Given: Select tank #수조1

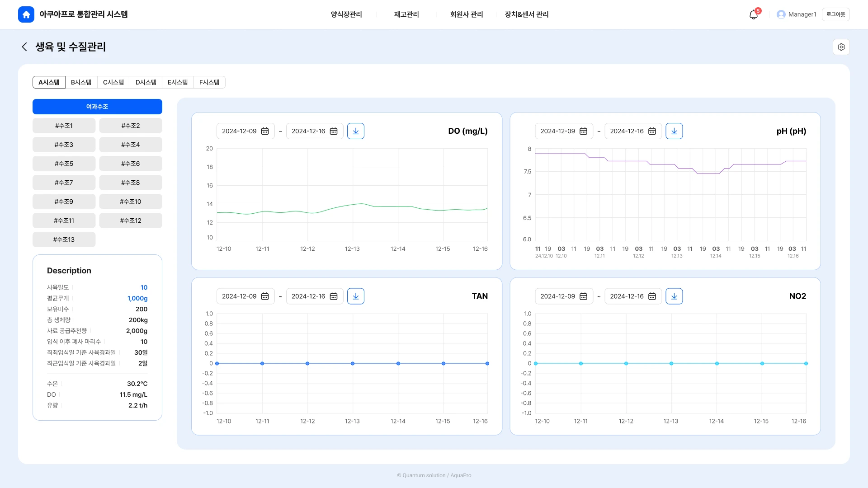Looking at the screenshot, I should [64, 126].
